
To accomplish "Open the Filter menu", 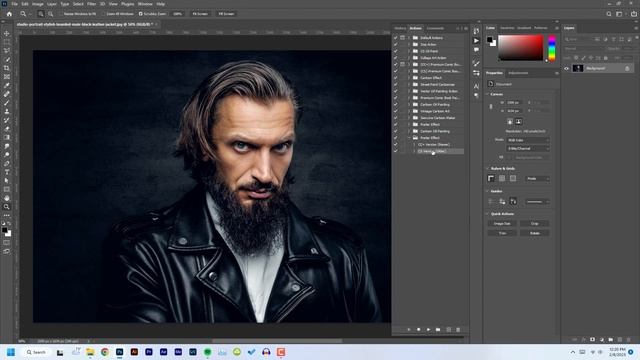I will point(91,4).
